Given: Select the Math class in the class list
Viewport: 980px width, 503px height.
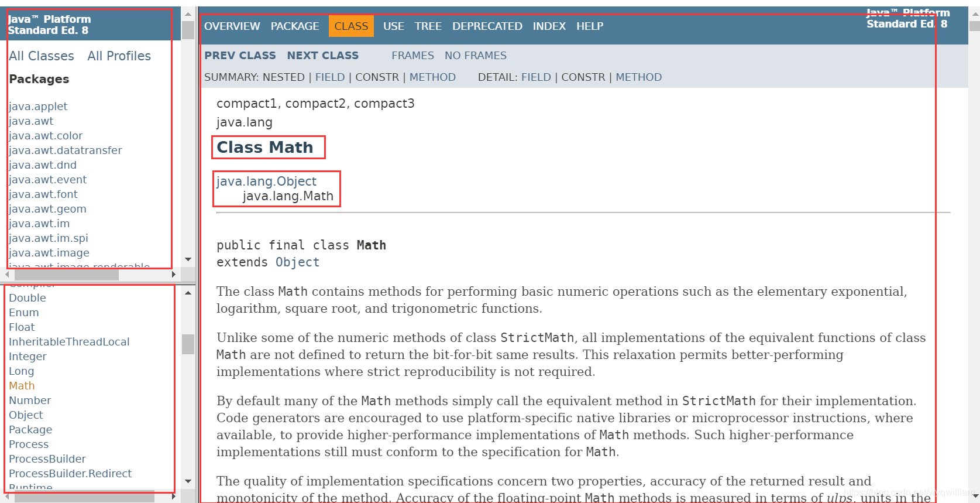Looking at the screenshot, I should pyautogui.click(x=22, y=386).
